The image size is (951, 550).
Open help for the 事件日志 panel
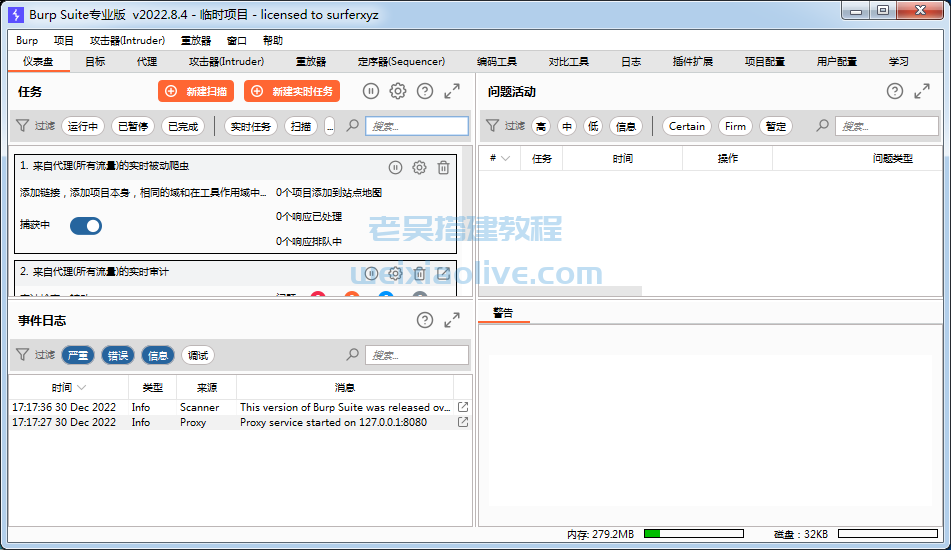pyautogui.click(x=425, y=320)
